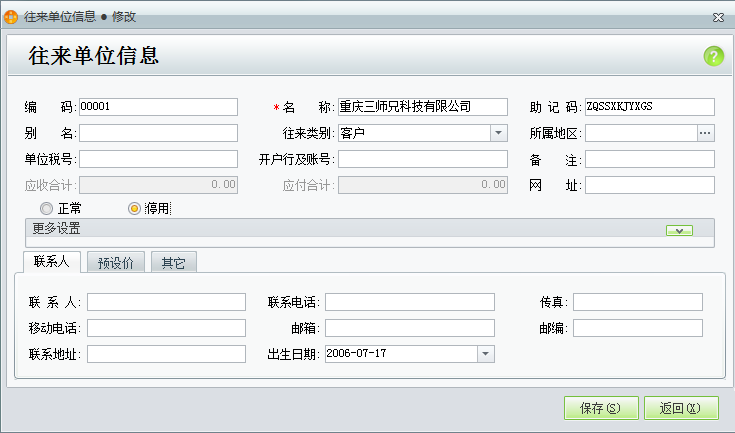Select the 停用 radio button

click(x=135, y=208)
